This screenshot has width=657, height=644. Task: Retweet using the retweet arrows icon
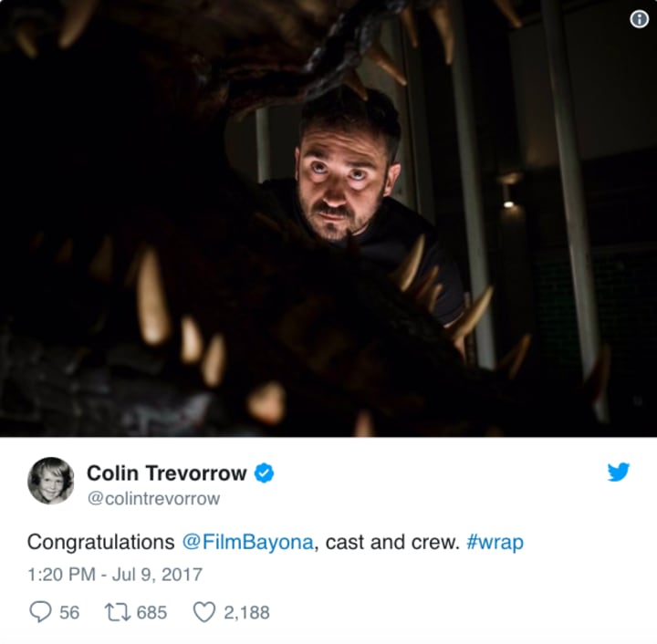[x=118, y=612]
